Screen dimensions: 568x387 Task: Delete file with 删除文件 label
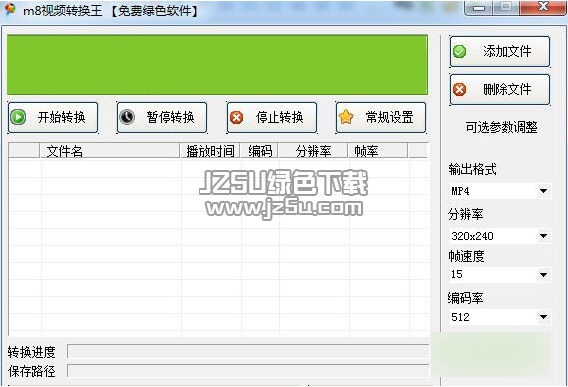pos(507,90)
